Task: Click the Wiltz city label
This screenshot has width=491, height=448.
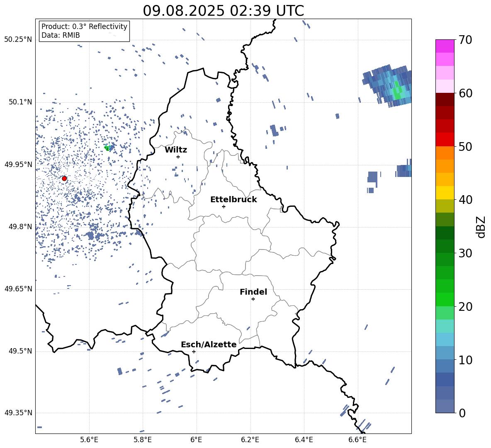Action: [176, 150]
